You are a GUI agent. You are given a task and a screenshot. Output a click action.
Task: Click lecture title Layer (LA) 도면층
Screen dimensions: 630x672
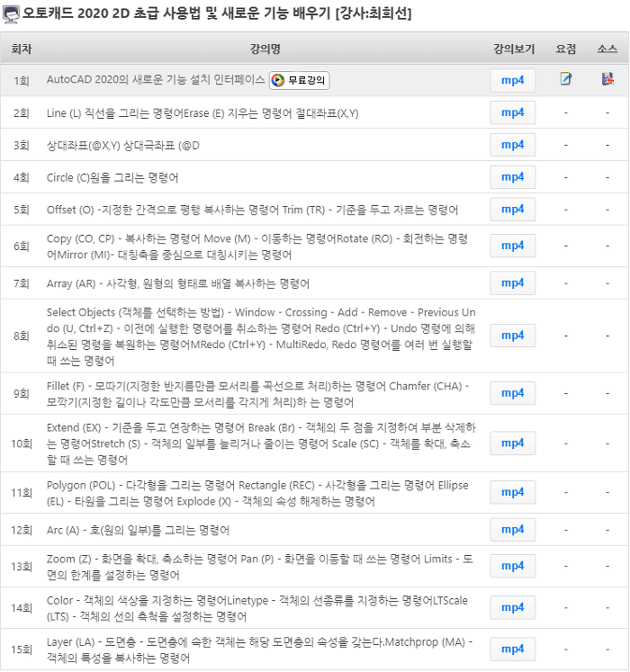click(x=259, y=650)
